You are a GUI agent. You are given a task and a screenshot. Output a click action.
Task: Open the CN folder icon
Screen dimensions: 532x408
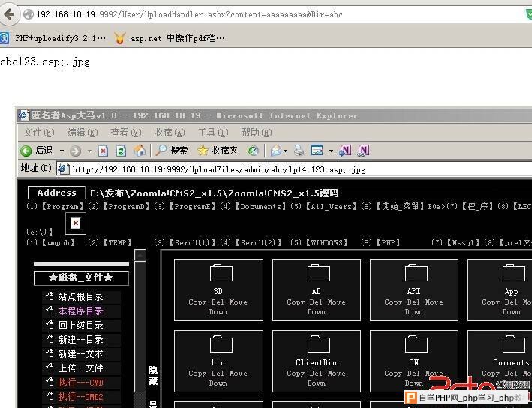click(416, 344)
